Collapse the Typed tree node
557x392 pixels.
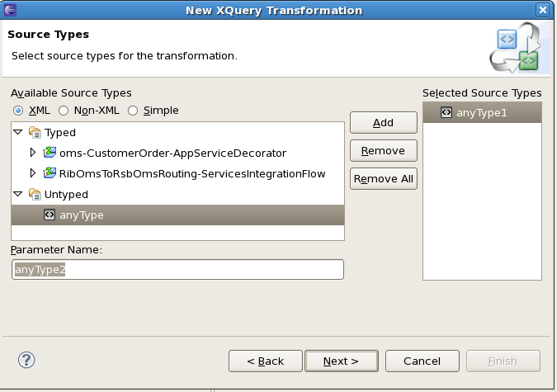tap(18, 132)
